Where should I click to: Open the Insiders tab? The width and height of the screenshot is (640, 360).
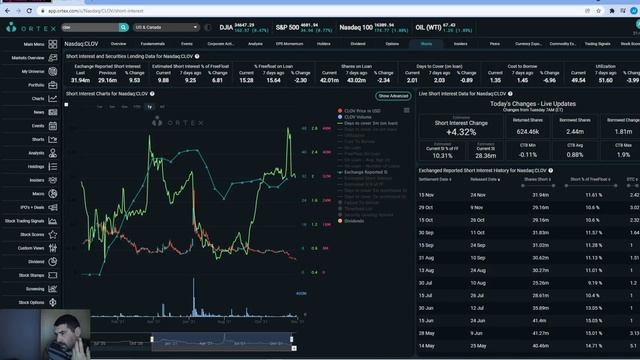click(460, 44)
